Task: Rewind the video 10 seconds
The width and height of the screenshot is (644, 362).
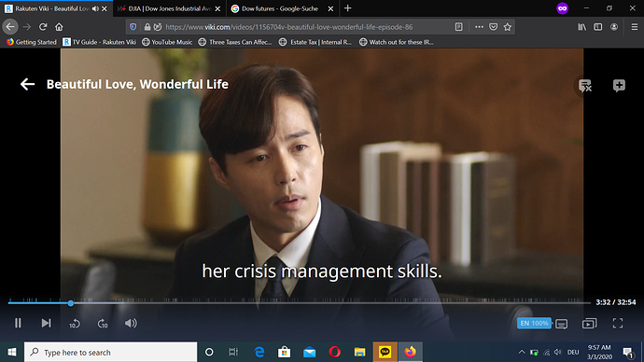Action: [75, 324]
